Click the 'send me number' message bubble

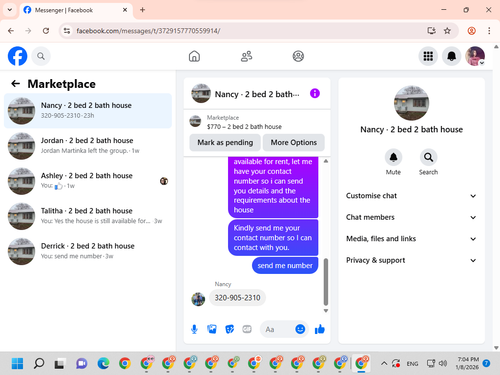[285, 266]
